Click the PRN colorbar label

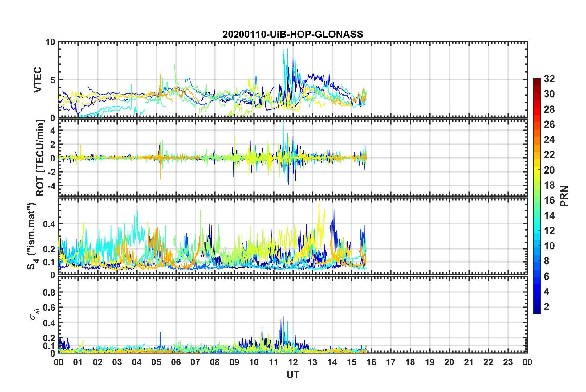(x=564, y=196)
